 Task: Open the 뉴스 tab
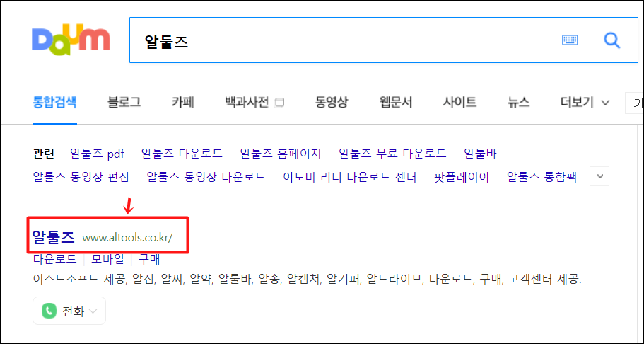(518, 102)
